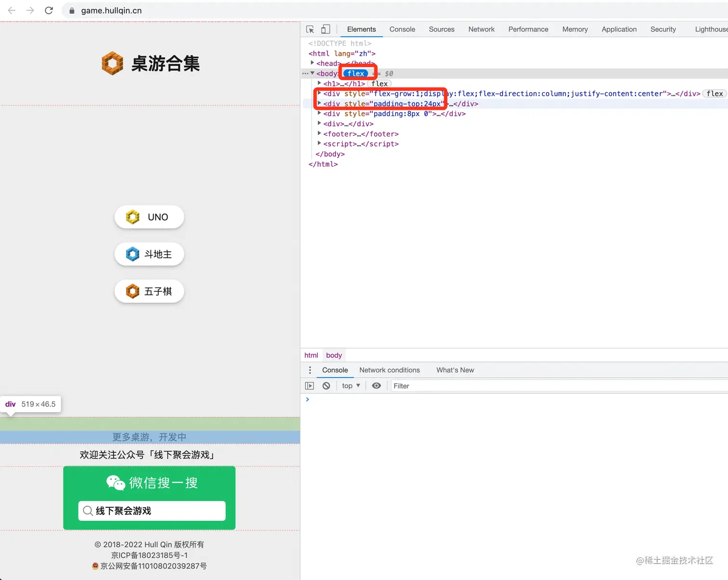
Task: Click the orange cube icon on 五子棋 button
Action: pyautogui.click(x=132, y=291)
